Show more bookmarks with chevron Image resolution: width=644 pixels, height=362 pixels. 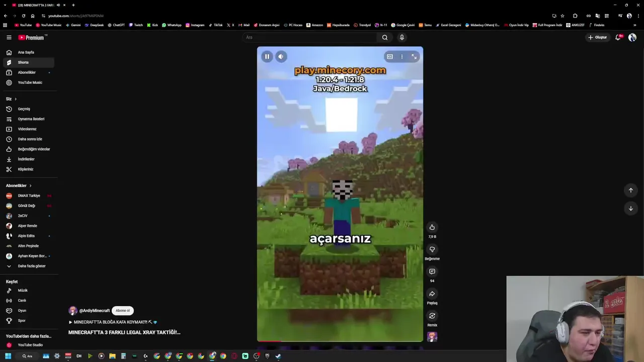tap(634, 25)
